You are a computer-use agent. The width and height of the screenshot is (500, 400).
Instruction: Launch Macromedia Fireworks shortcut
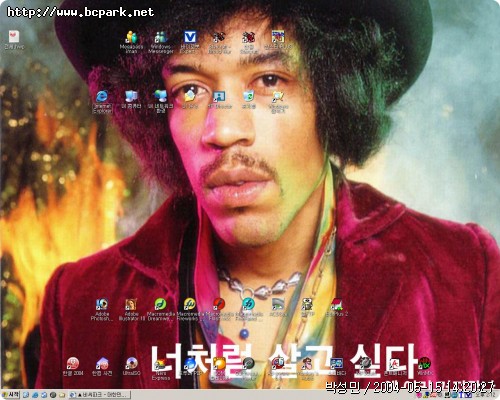click(x=190, y=310)
